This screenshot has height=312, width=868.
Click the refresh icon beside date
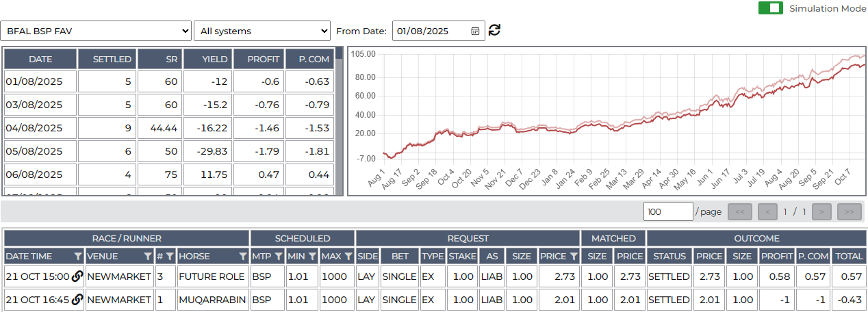[495, 30]
